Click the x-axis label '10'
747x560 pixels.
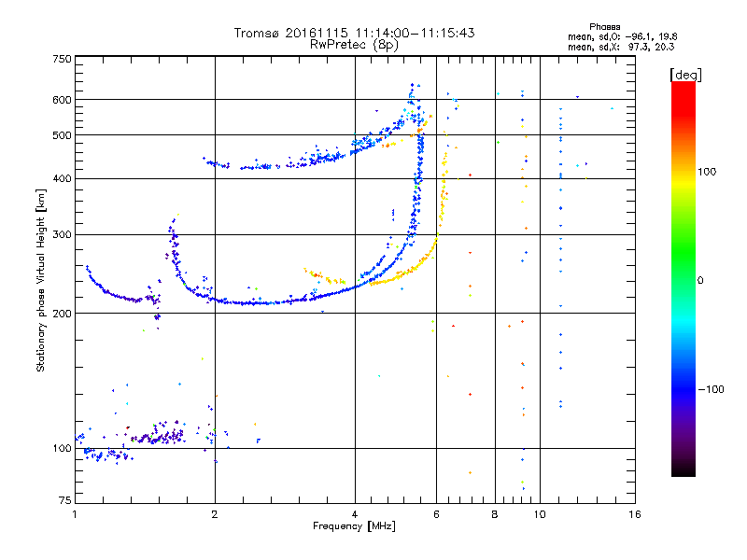coord(540,514)
